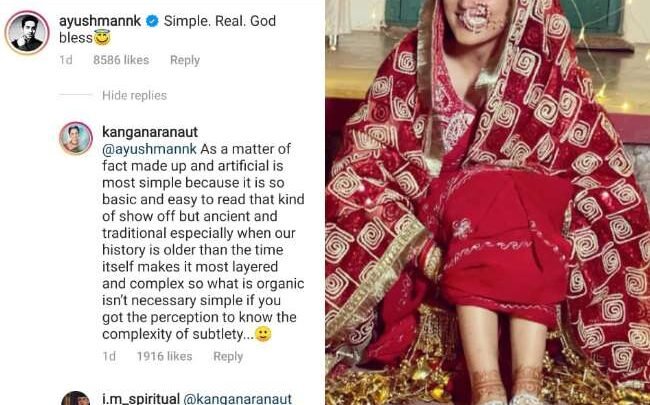The height and width of the screenshot is (405, 650).
Task: Click the 1d timestamp beside 8586 likes
Action: point(66,60)
